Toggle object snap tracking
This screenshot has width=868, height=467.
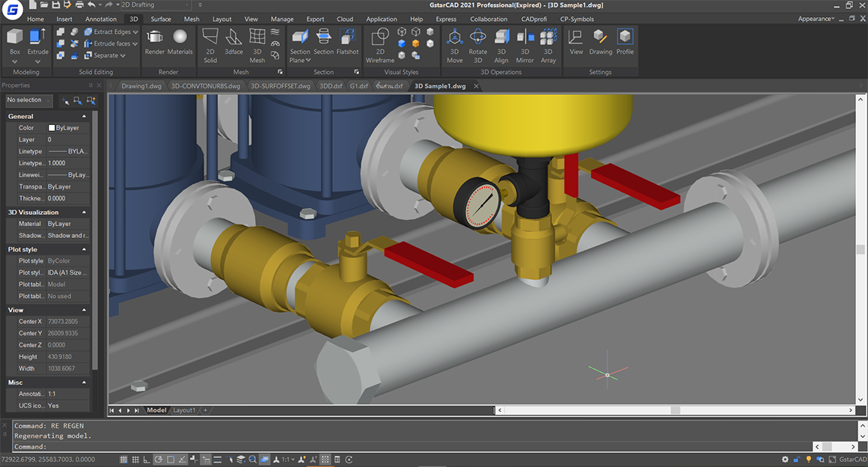point(183,459)
